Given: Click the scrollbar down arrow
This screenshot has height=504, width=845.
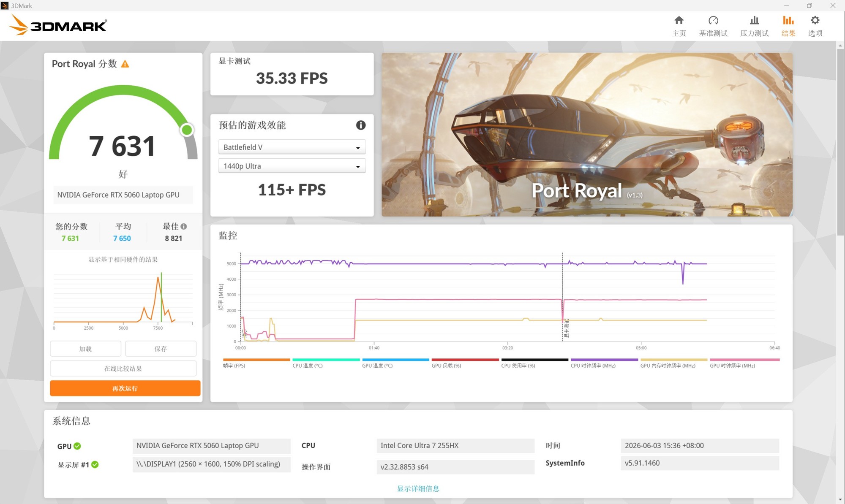Looking at the screenshot, I should coord(840,500).
